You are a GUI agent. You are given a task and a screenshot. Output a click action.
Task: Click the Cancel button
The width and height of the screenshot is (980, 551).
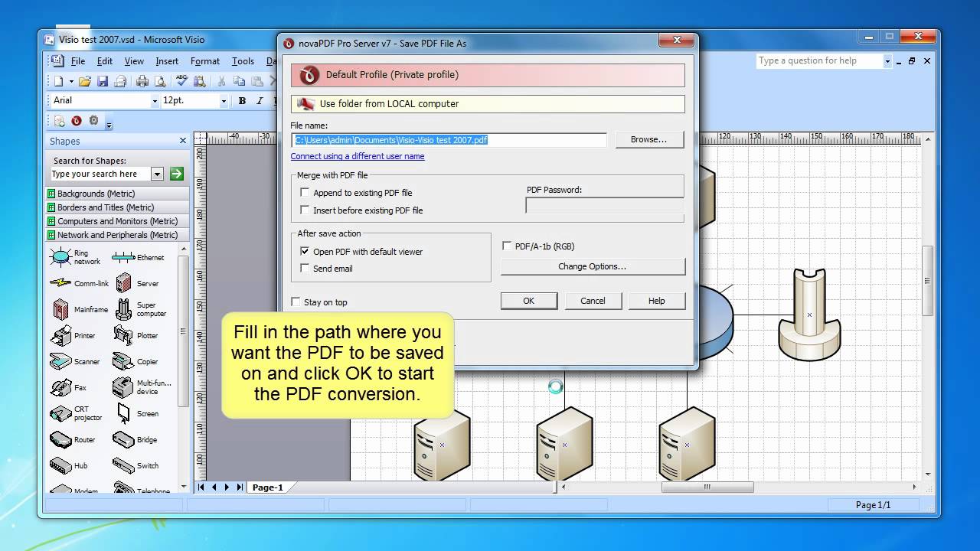point(593,301)
